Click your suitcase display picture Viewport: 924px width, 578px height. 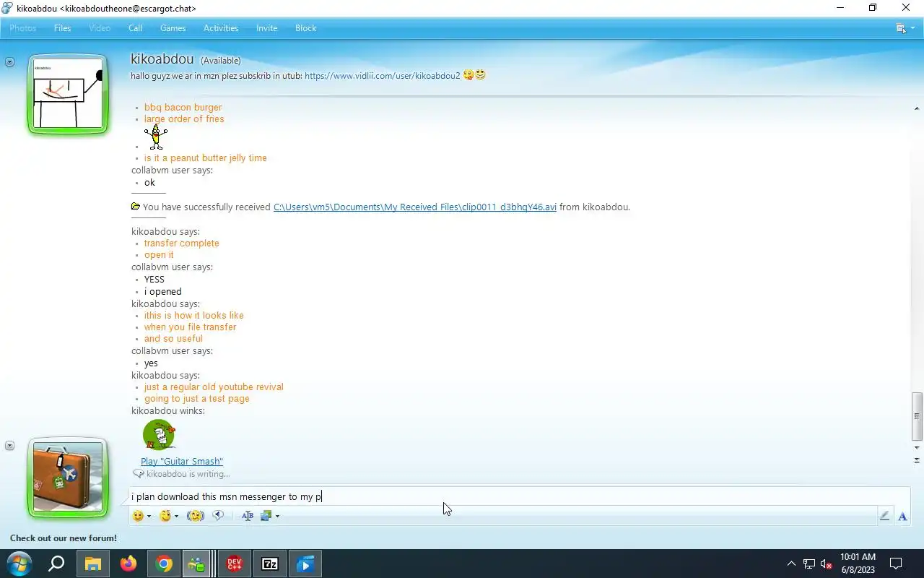click(x=68, y=478)
